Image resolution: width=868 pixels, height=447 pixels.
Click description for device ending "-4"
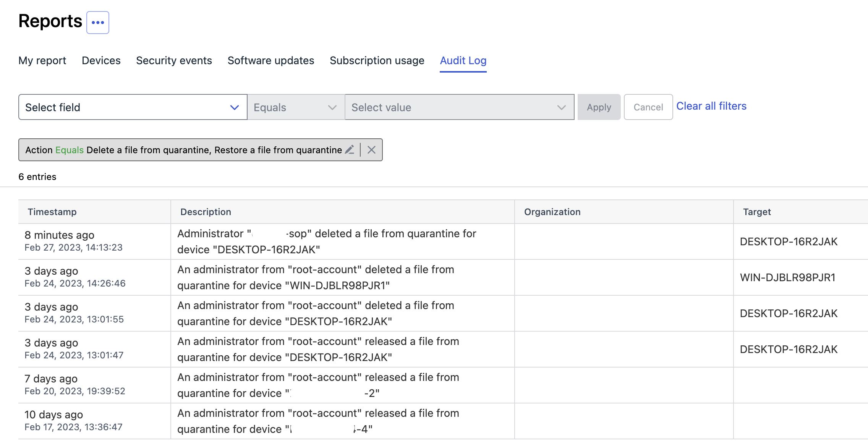[318, 421]
